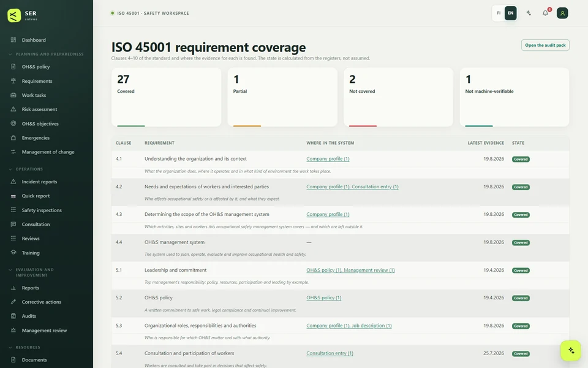
Task: Open Consultation entry link for clause 5.4
Action: (330, 353)
